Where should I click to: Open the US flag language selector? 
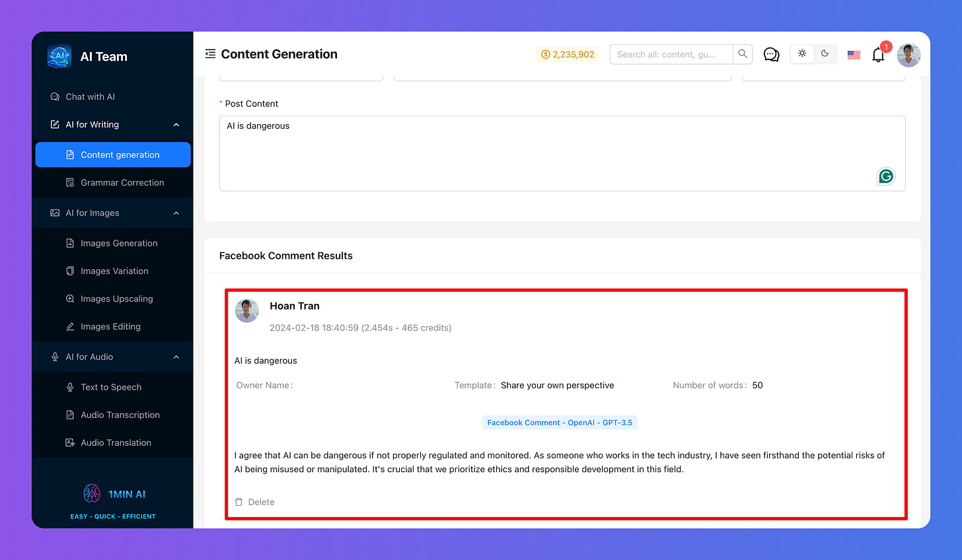854,55
